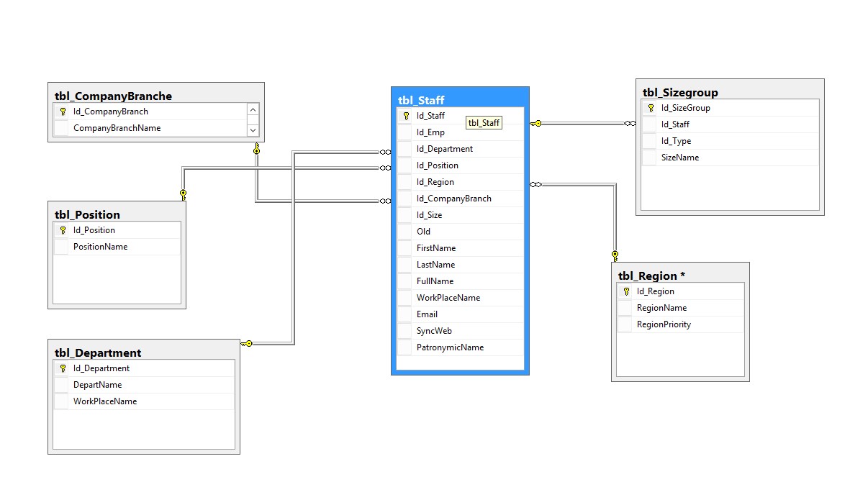
Task: Click the key icon next to Id_Position in tbl_Position
Action: pyautogui.click(x=63, y=230)
